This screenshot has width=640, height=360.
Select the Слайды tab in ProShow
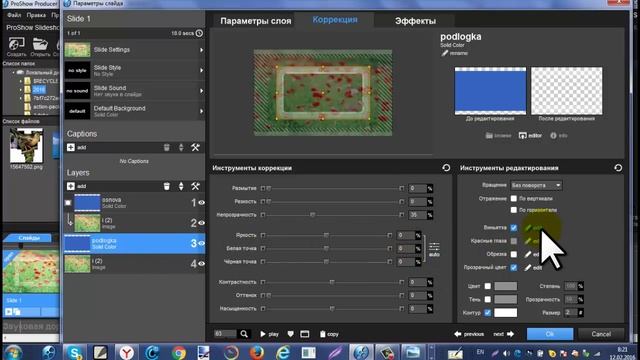point(29,238)
